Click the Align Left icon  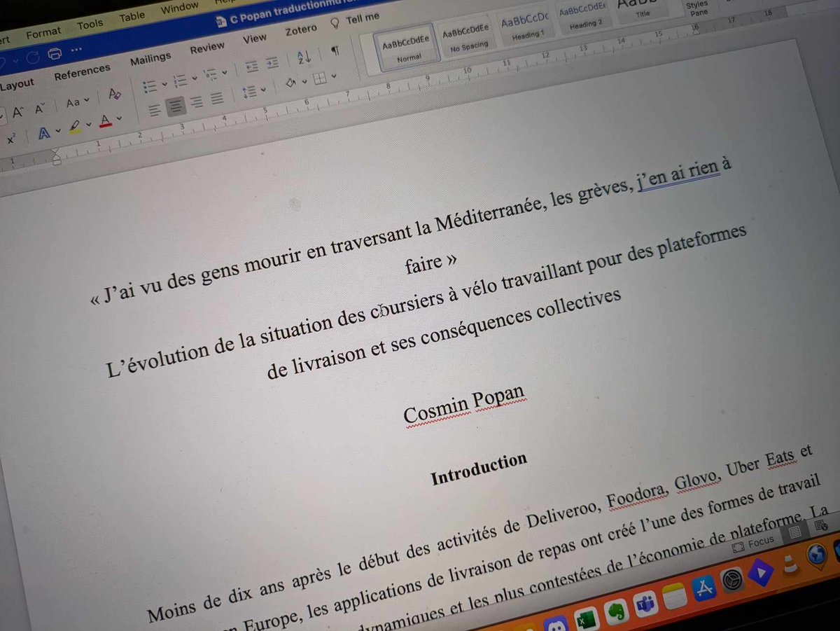tap(155, 110)
